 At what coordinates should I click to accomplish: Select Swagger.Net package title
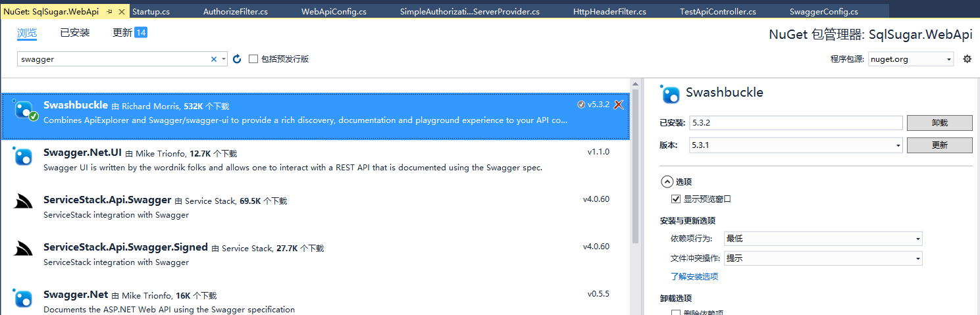[76, 295]
